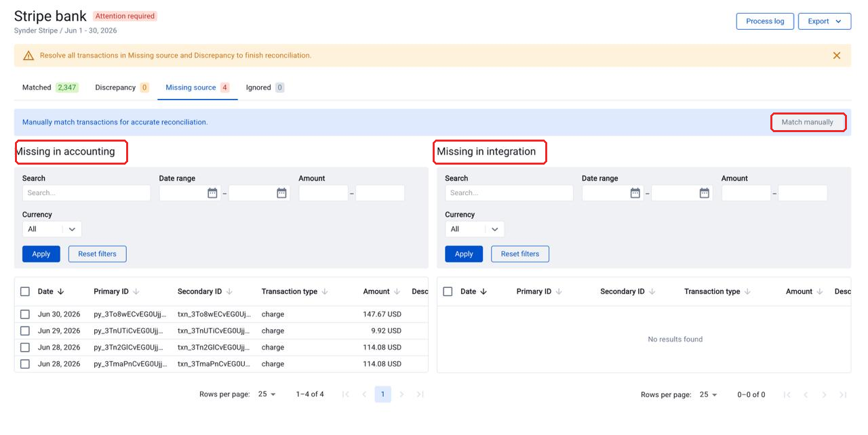Select all rows in integration table header checkbox

448,291
